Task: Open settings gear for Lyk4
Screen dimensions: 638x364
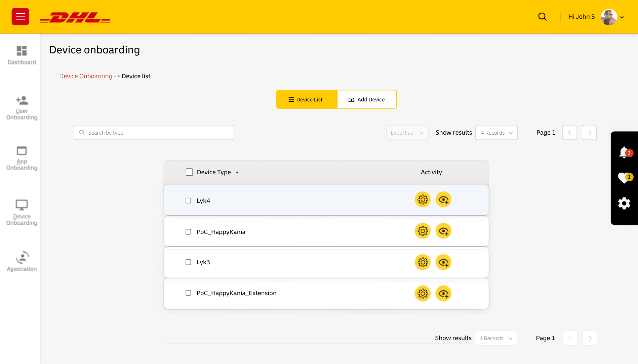Action: click(423, 200)
